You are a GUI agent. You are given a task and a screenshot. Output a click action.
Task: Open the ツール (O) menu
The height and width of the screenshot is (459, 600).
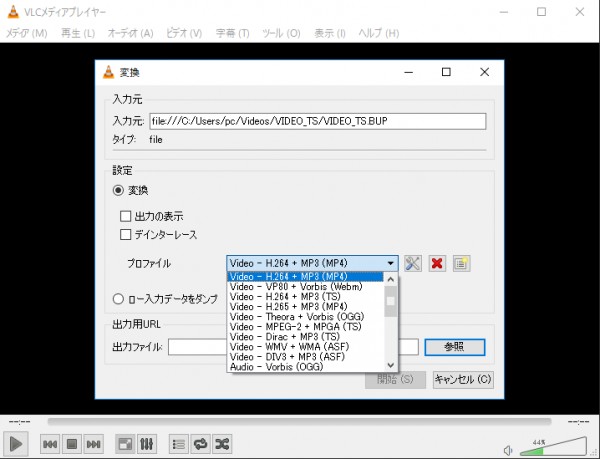(x=279, y=33)
